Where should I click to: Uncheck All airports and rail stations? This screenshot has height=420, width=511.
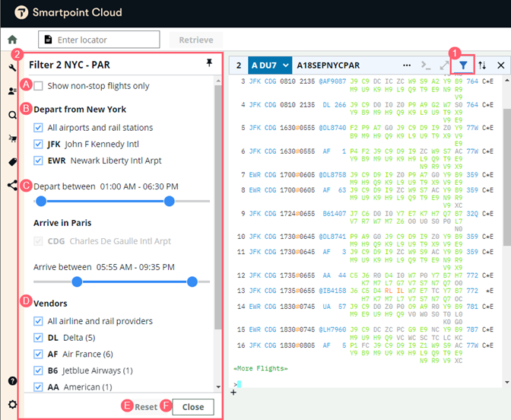click(x=38, y=128)
